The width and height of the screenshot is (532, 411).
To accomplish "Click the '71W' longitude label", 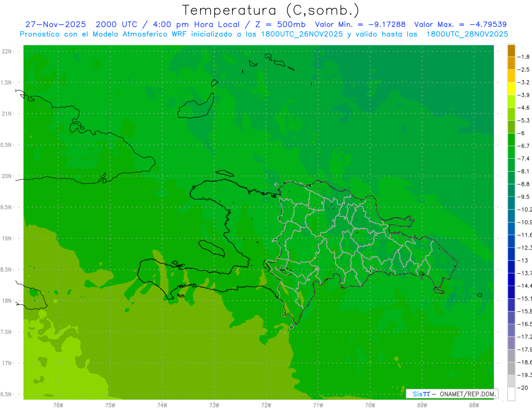I will point(318,405).
